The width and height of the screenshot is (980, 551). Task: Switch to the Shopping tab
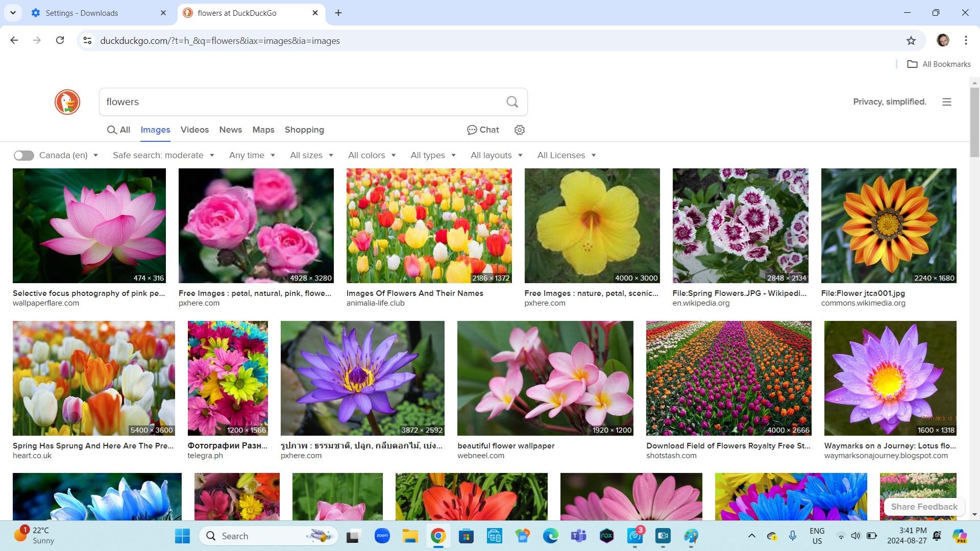304,130
